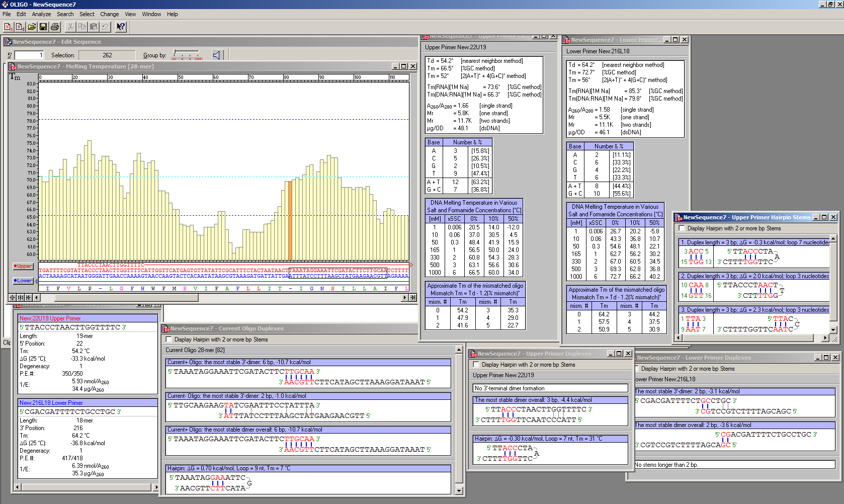Enable Display Hairpin in Current Oligo Duplexes
Viewport: 844px width, 504px height.
(169, 340)
